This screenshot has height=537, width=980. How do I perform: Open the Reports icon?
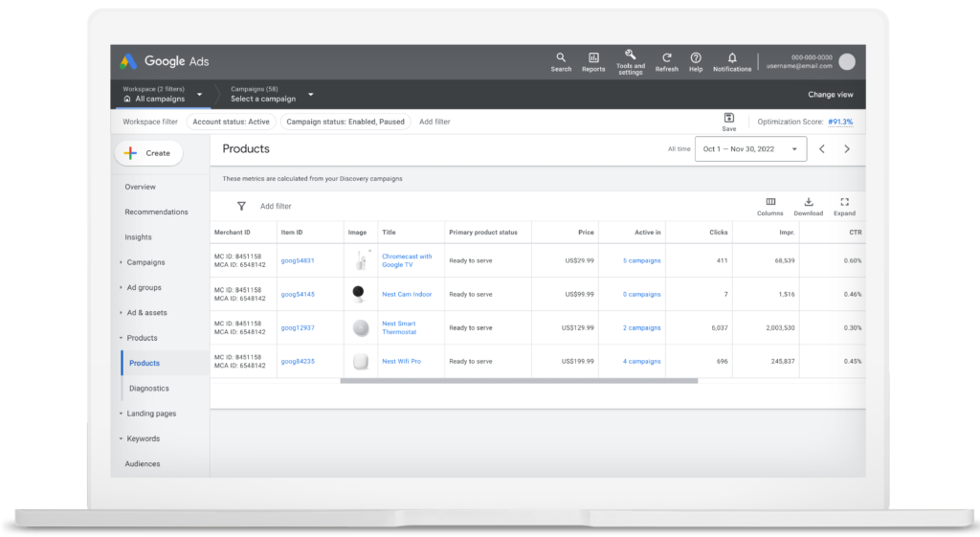(593, 58)
